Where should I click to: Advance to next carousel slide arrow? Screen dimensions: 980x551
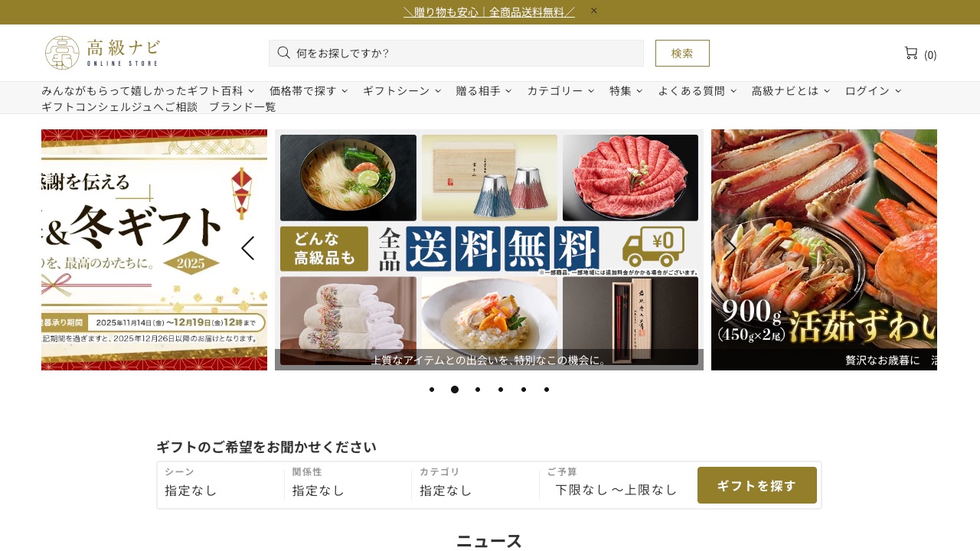730,248
